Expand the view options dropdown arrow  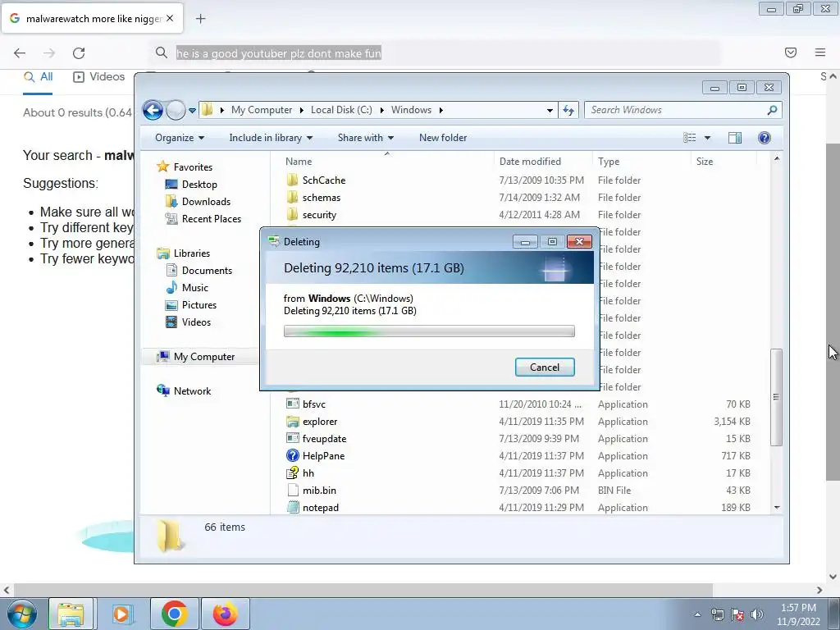pos(707,138)
